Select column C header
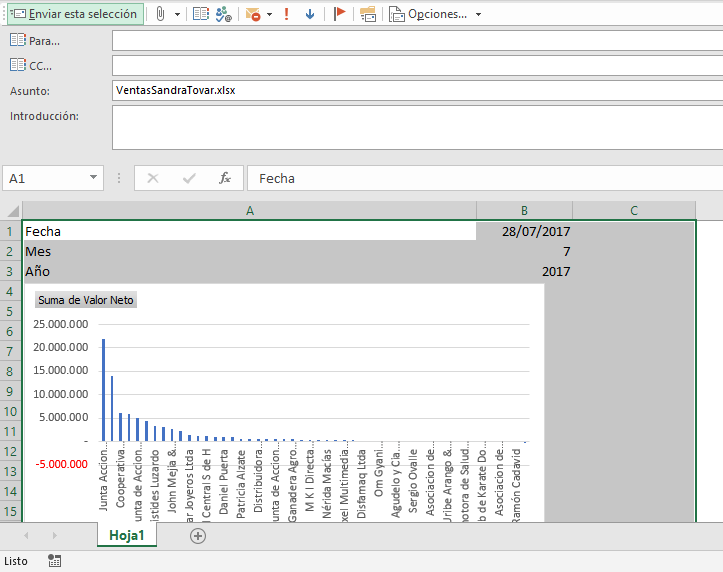723x572 pixels. [634, 211]
